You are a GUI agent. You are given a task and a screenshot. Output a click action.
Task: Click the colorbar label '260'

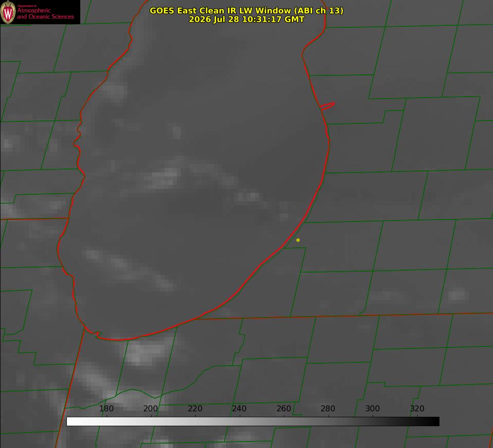pyautogui.click(x=283, y=408)
